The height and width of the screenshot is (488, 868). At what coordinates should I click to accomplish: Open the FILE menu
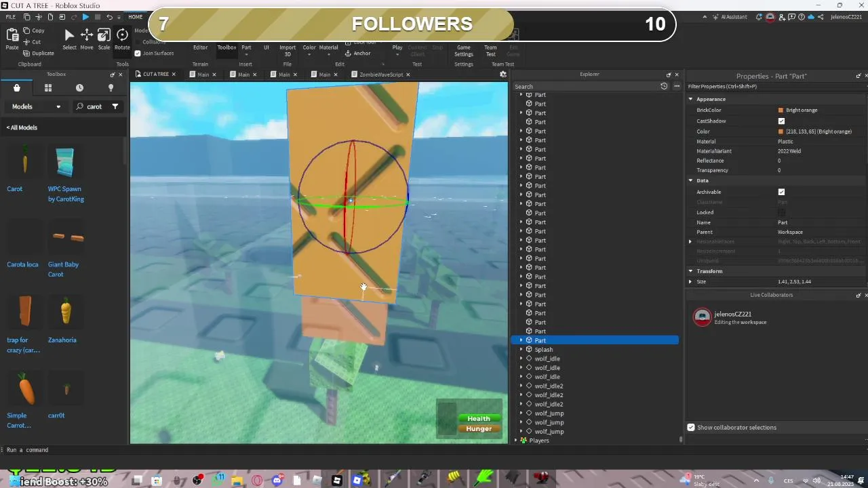pyautogui.click(x=11, y=17)
